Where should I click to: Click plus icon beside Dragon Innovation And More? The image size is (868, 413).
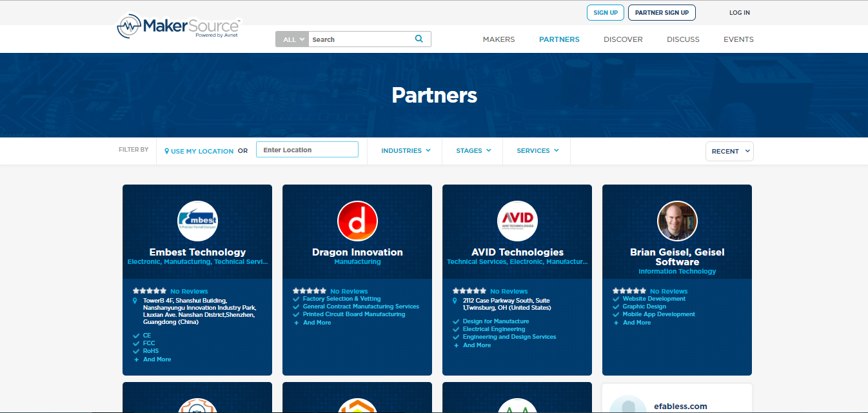click(x=296, y=323)
